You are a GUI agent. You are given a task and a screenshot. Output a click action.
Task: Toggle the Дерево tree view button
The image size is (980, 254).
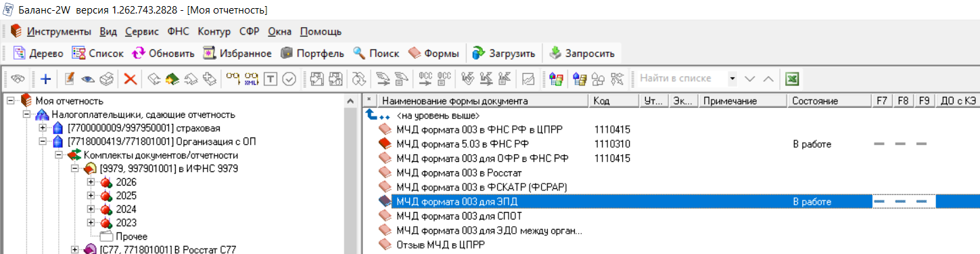coord(39,53)
